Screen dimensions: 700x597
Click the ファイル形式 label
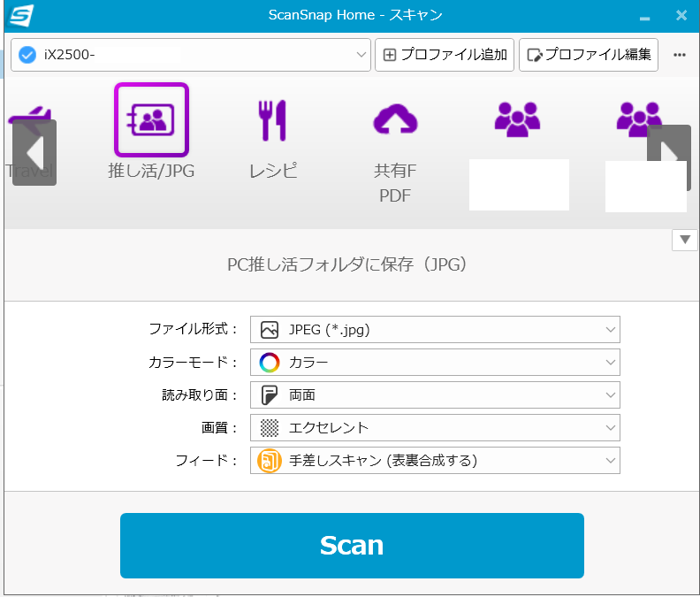tap(193, 329)
